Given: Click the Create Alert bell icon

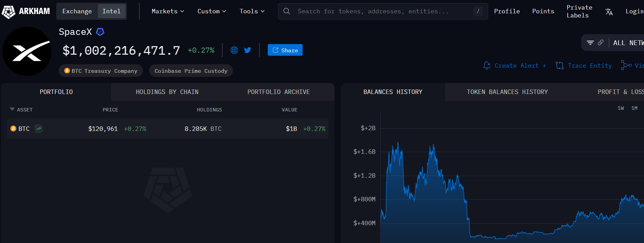Looking at the screenshot, I should pyautogui.click(x=487, y=65).
